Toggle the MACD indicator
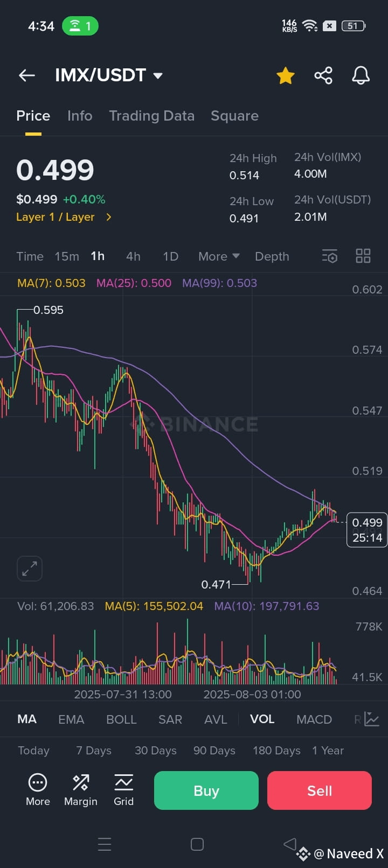The height and width of the screenshot is (868, 388). pos(314,719)
